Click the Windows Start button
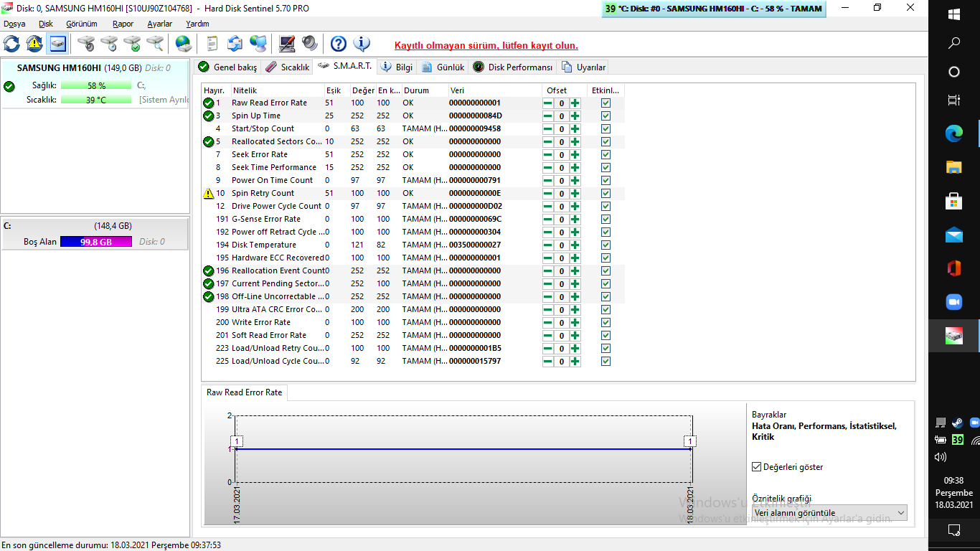This screenshot has width=980, height=551. pos(953,14)
